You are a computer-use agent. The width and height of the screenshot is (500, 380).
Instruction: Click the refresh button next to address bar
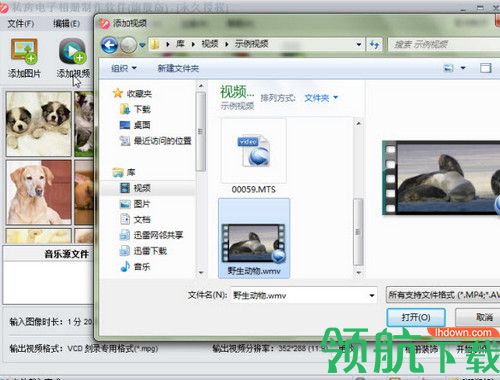[374, 44]
